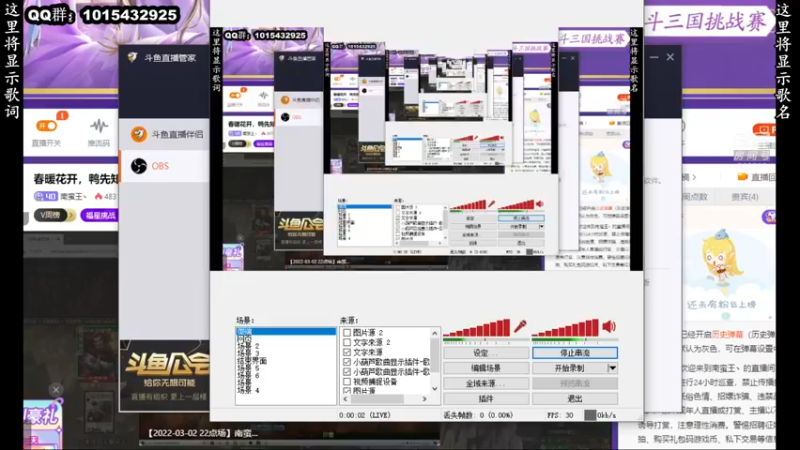This screenshot has height=450, width=800.
Task: Click sources list left scroll arrow
Action: pyautogui.click(x=345, y=399)
